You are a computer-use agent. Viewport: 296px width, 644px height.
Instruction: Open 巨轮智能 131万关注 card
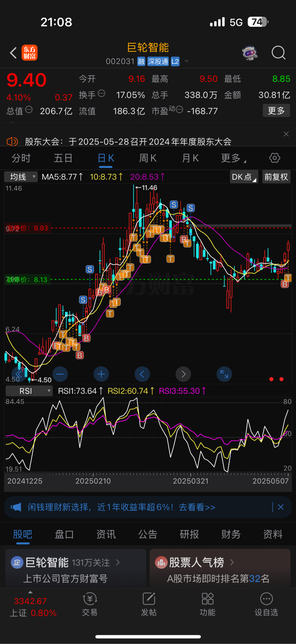(76, 569)
